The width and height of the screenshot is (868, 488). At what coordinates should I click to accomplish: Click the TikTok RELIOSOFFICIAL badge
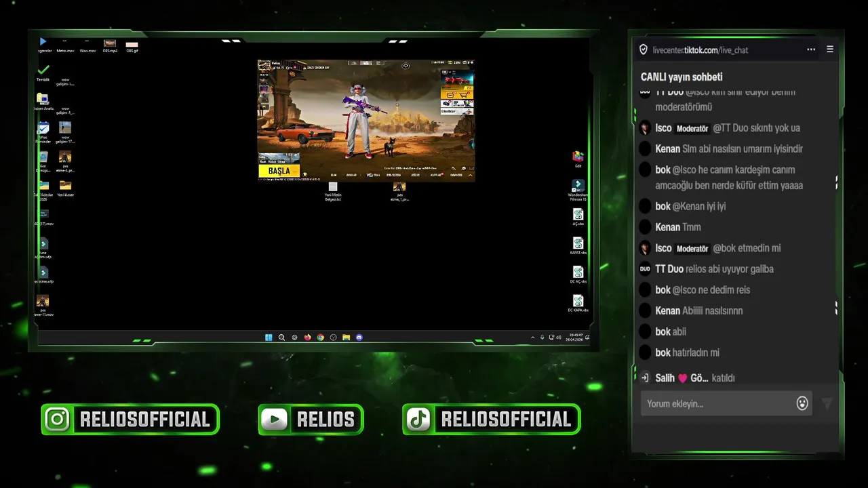(491, 420)
